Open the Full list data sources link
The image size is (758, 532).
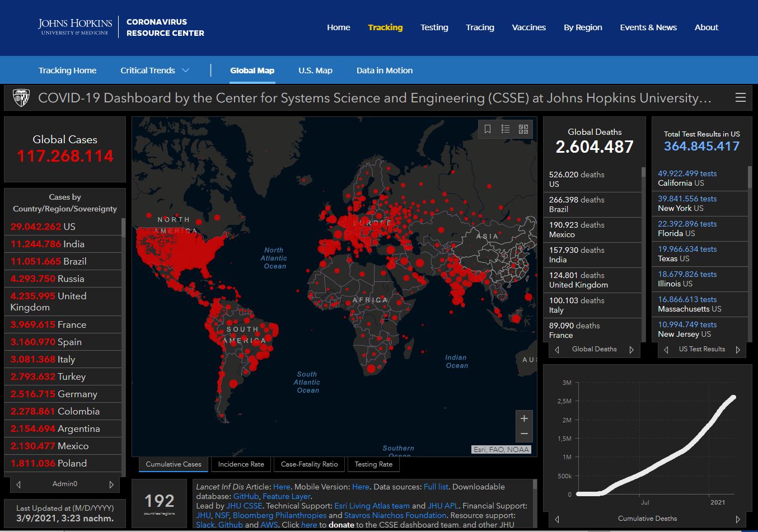point(436,487)
